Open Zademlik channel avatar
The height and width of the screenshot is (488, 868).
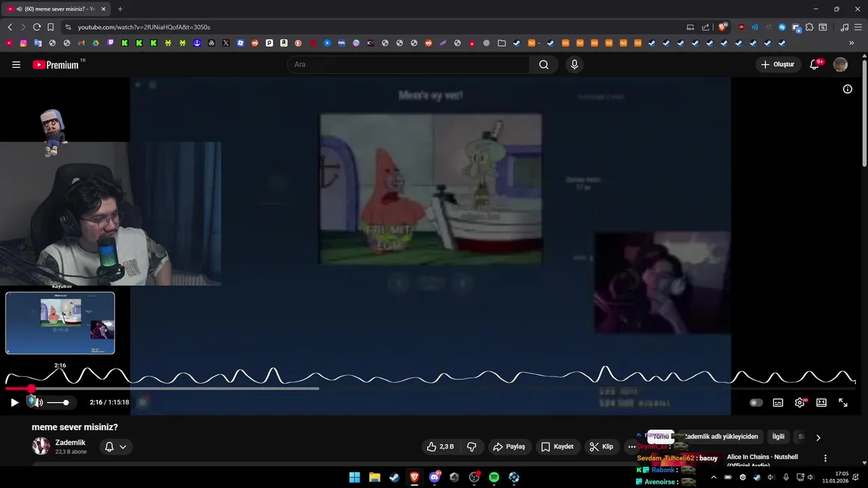(41, 446)
